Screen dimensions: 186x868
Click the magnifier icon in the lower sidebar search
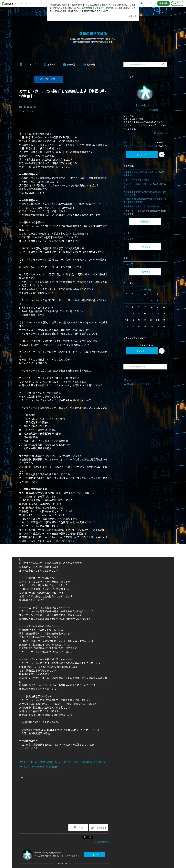(x=164, y=367)
